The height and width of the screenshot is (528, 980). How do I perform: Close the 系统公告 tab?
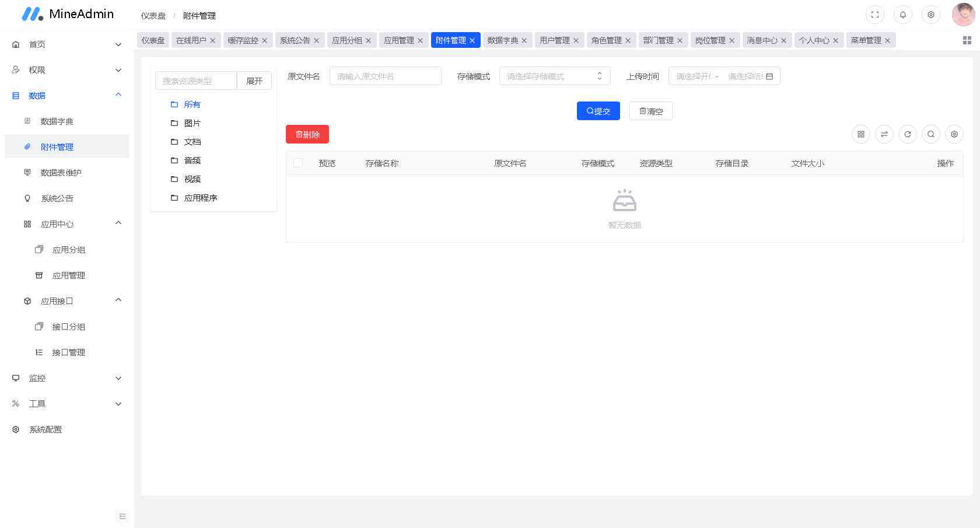[x=317, y=40]
